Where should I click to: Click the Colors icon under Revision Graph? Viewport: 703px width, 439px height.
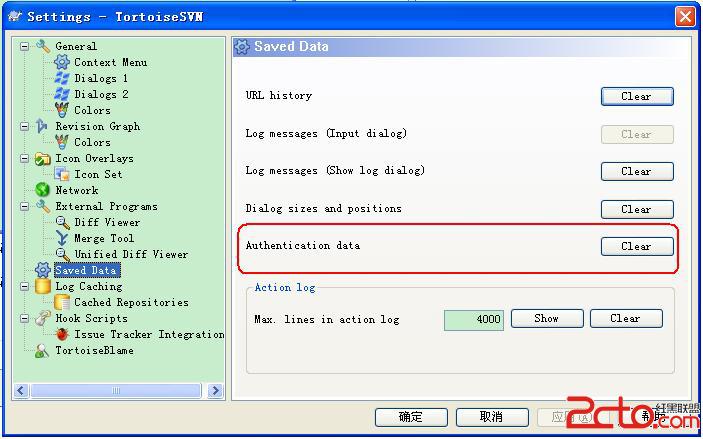[62, 142]
